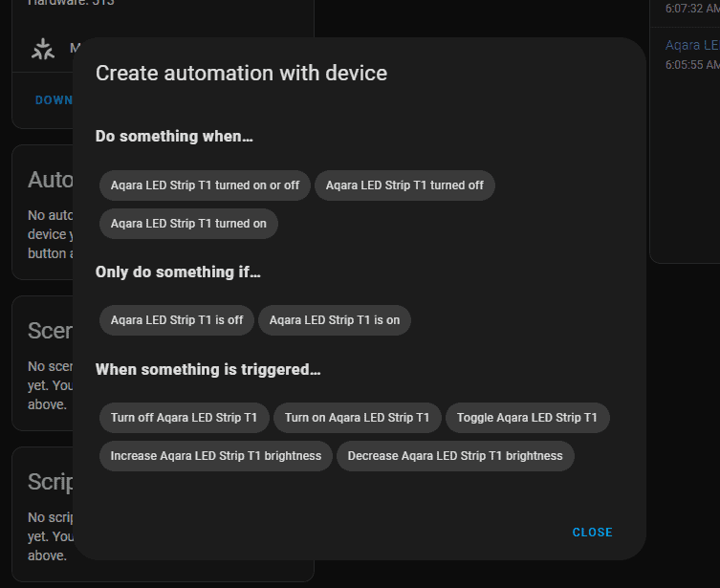Click the Scripts card heading behind dialog
Screen dimensions: 720x588
pyautogui.click(x=51, y=481)
